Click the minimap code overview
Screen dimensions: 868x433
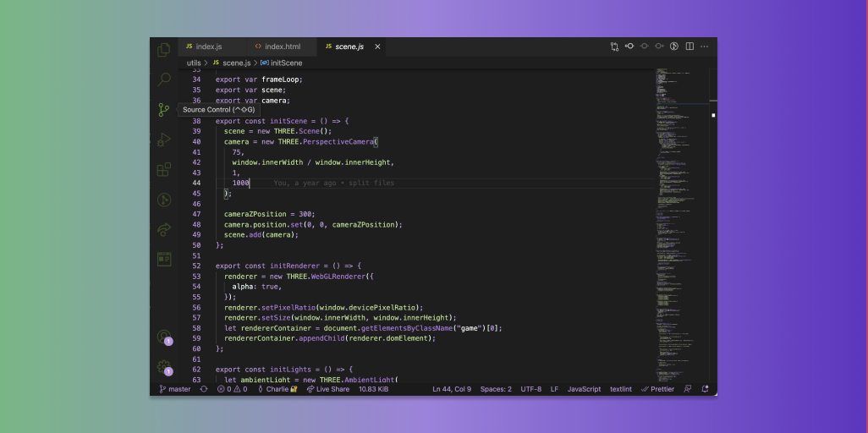coord(681,225)
